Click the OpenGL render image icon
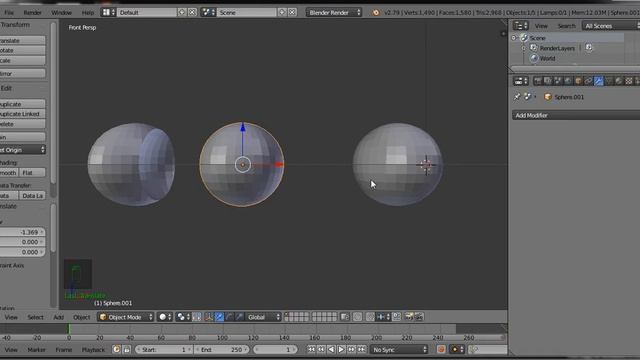This screenshot has width=640, height=360. pyautogui.click(x=409, y=317)
